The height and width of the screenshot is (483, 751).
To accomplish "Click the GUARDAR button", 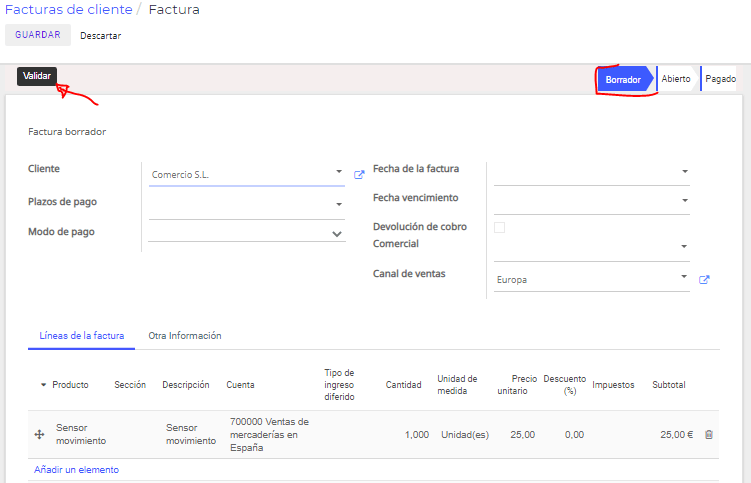I will click(x=38, y=35).
